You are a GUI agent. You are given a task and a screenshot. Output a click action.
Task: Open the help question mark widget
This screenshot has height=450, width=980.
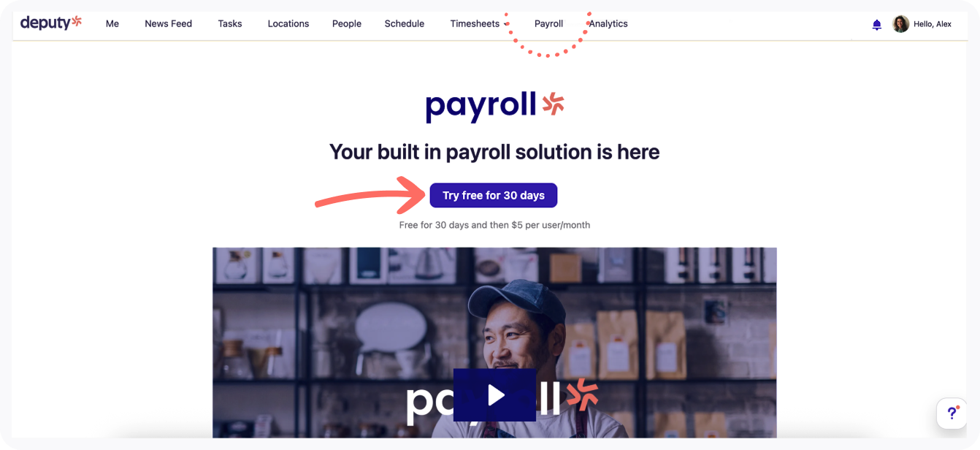(952, 413)
